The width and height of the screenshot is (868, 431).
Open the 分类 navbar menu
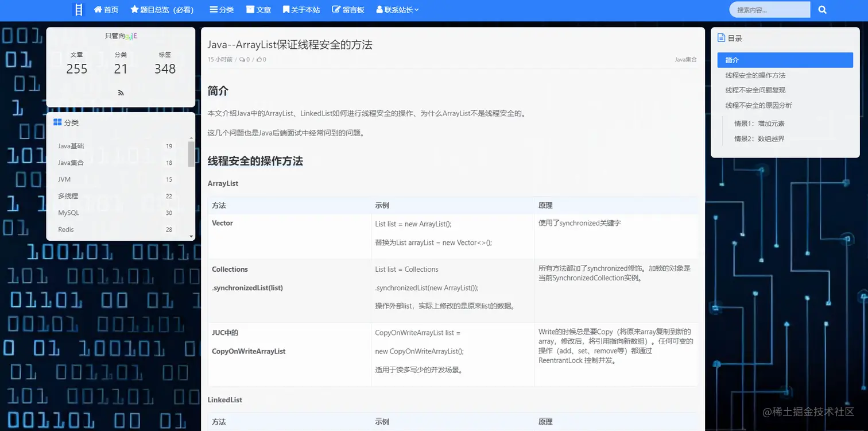click(x=222, y=10)
